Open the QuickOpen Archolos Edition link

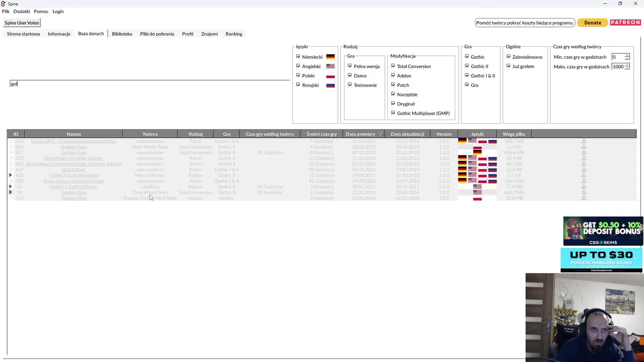[x=73, y=158]
